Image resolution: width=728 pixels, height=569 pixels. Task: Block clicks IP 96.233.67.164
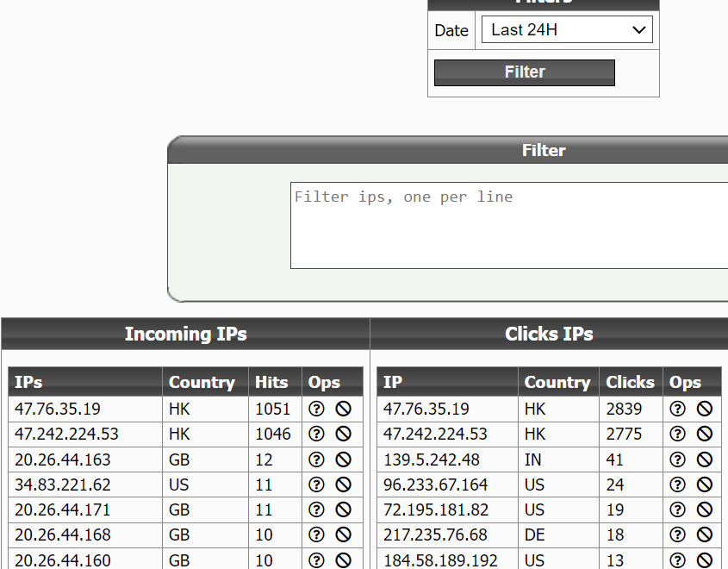point(705,485)
